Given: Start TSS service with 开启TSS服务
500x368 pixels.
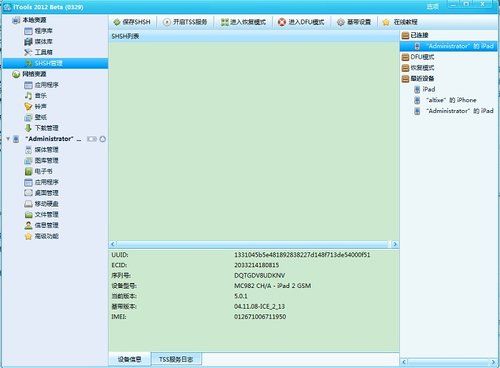Looking at the screenshot, I should point(185,22).
